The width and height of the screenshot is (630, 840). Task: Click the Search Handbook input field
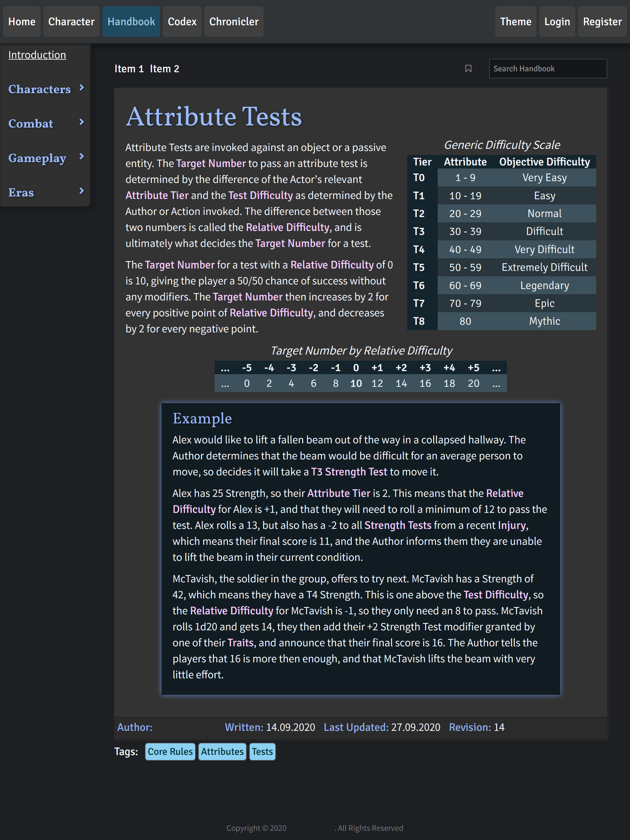548,69
